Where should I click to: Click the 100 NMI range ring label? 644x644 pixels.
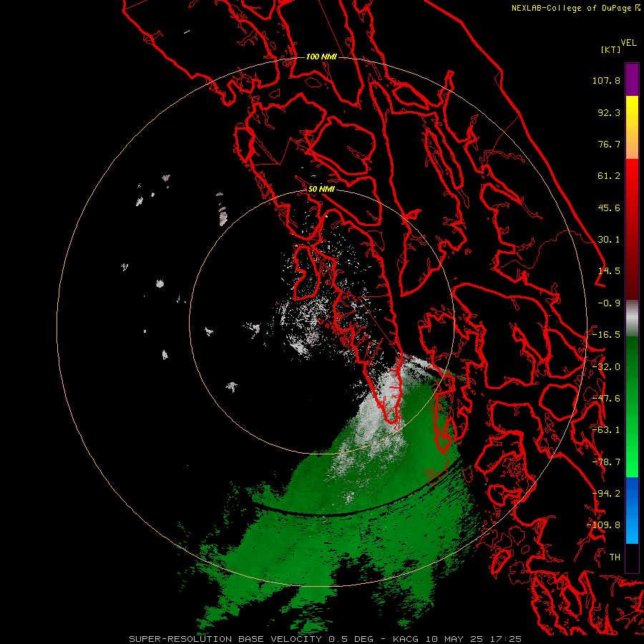coord(321,57)
